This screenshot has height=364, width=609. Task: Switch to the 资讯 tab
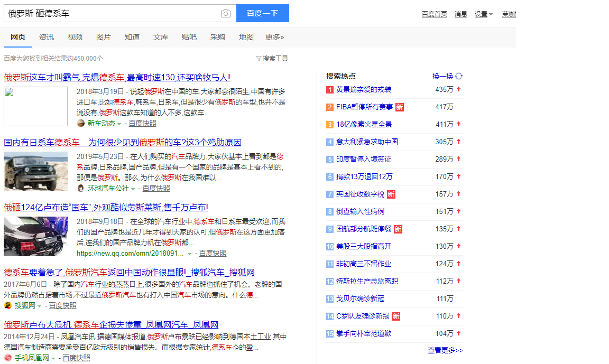point(46,37)
